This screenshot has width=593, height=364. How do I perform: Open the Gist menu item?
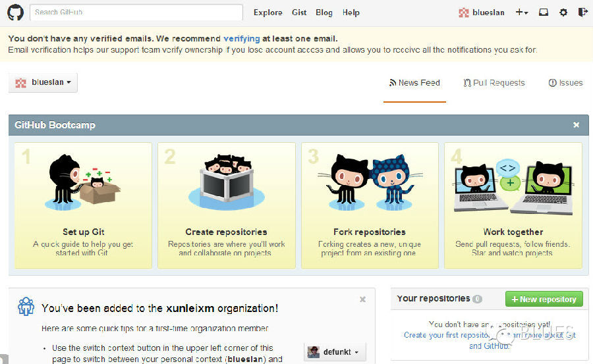pos(298,13)
